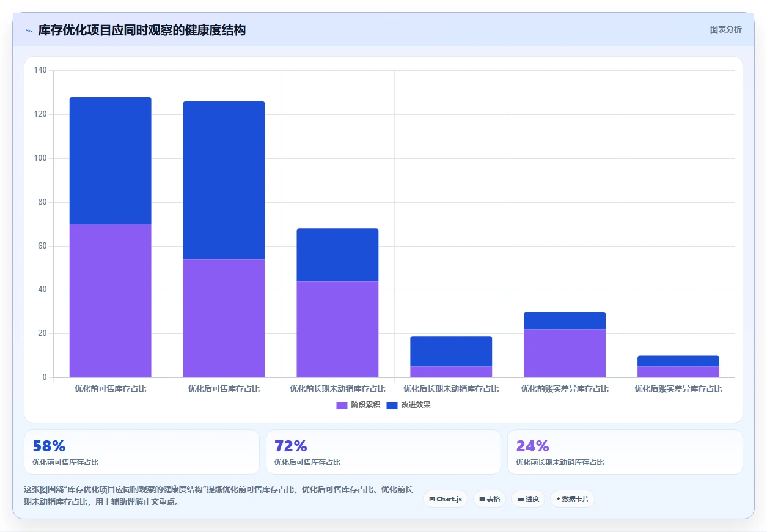Click the 图表分析 label in header
Screen dimensions: 767x532
pyautogui.click(x=725, y=29)
